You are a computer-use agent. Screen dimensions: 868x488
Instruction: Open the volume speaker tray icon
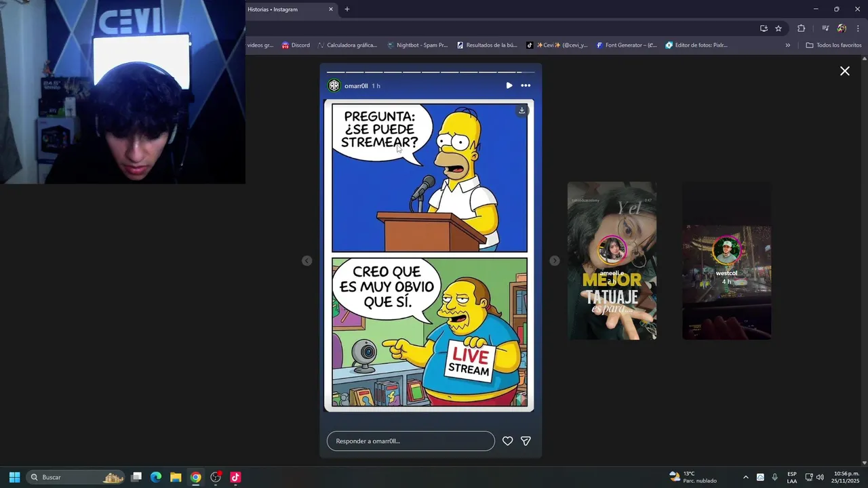click(820, 477)
